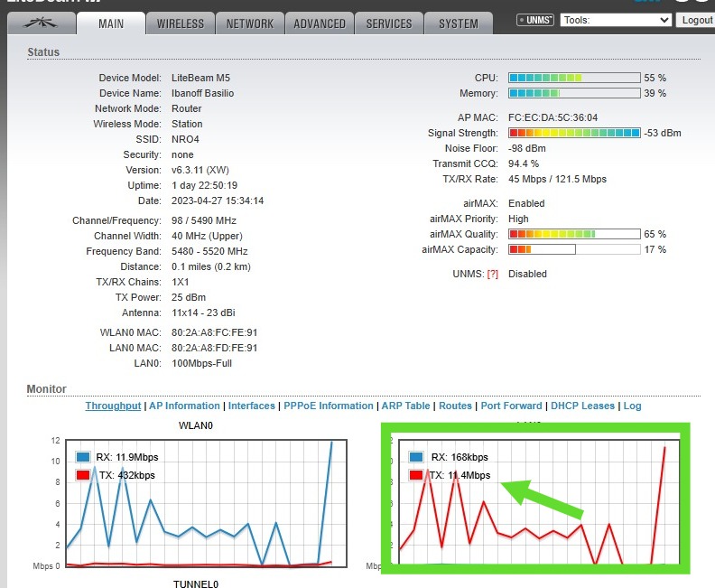Click the Ubiquiti logo tab icon
Image resolution: width=715 pixels, height=588 pixels.
[x=41, y=23]
